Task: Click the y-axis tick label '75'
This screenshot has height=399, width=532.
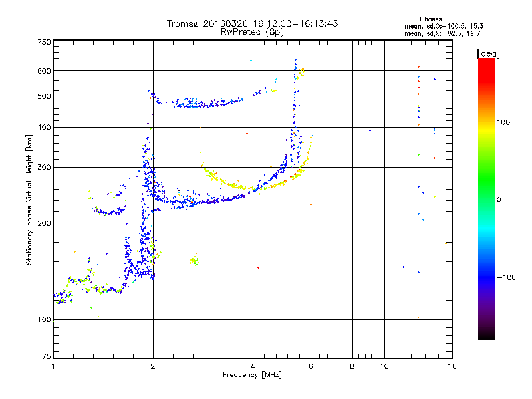Action: (x=47, y=356)
